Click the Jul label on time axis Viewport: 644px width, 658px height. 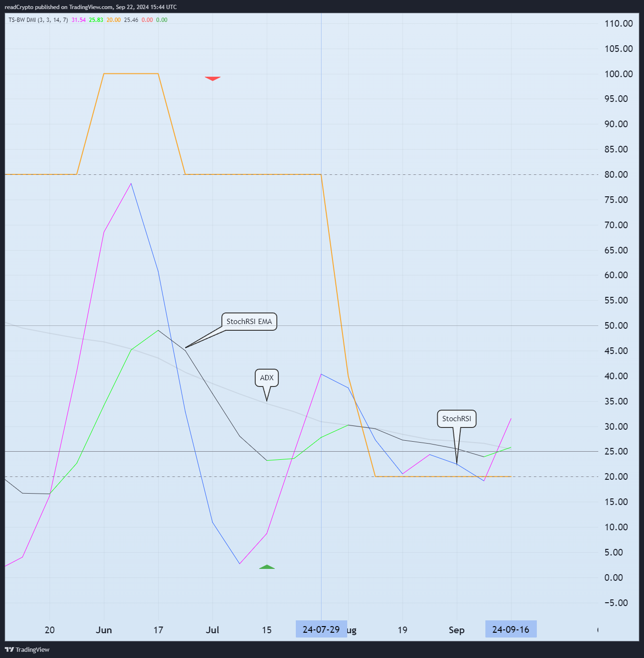212,630
